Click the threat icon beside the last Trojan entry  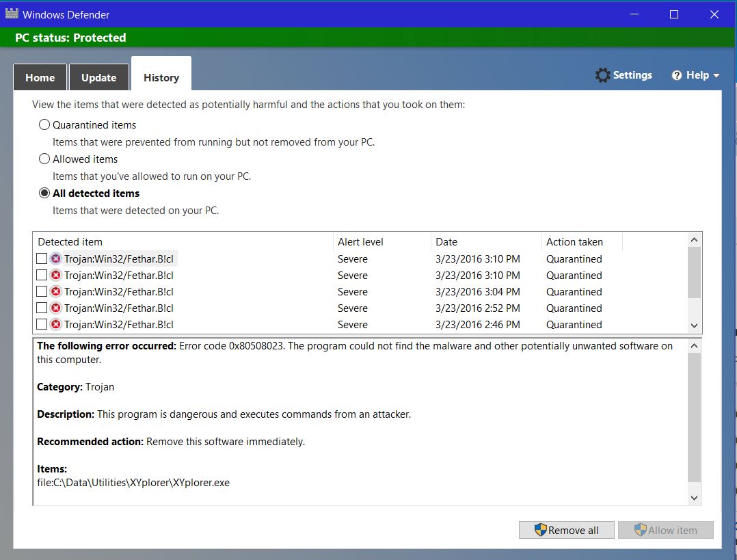55,324
